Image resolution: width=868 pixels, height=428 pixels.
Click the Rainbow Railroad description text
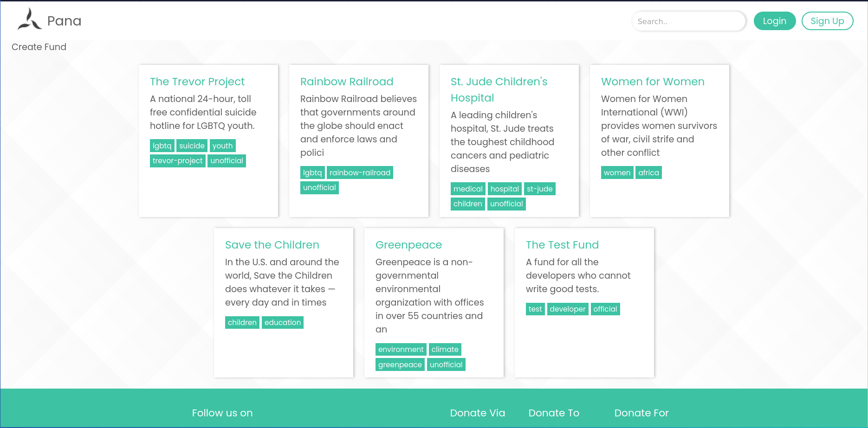pyautogui.click(x=358, y=126)
